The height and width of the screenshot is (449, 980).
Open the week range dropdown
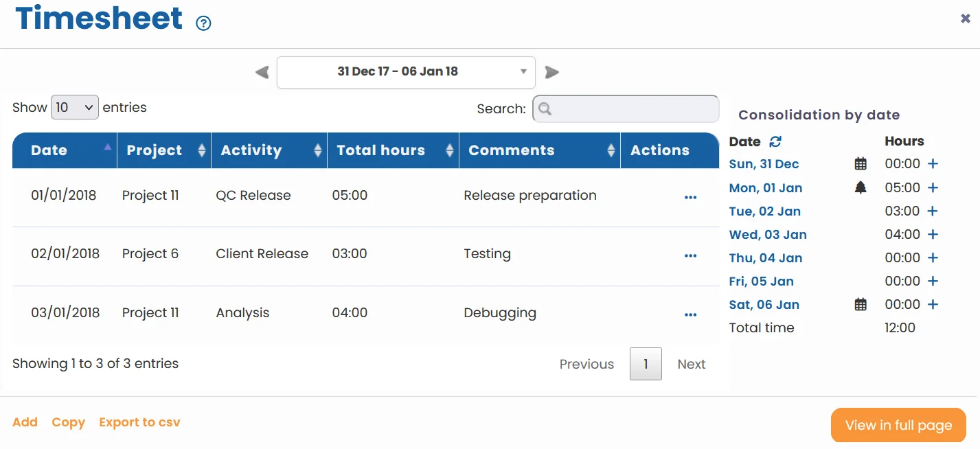point(405,71)
